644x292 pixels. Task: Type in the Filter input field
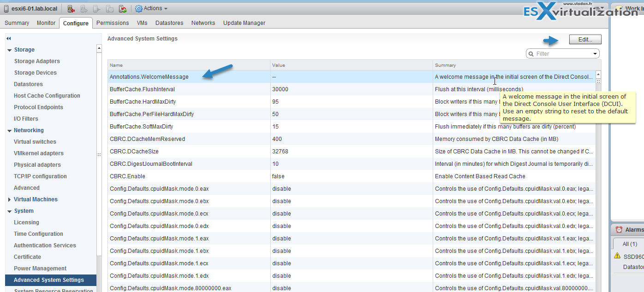(x=563, y=54)
